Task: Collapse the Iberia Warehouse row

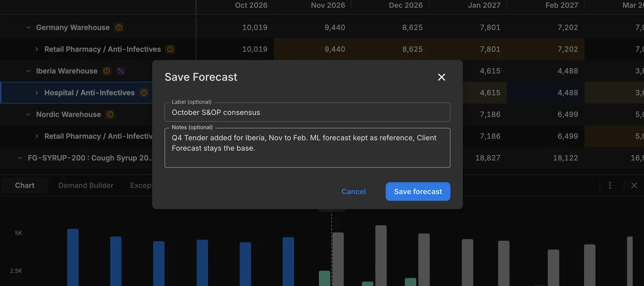Action: [28, 71]
